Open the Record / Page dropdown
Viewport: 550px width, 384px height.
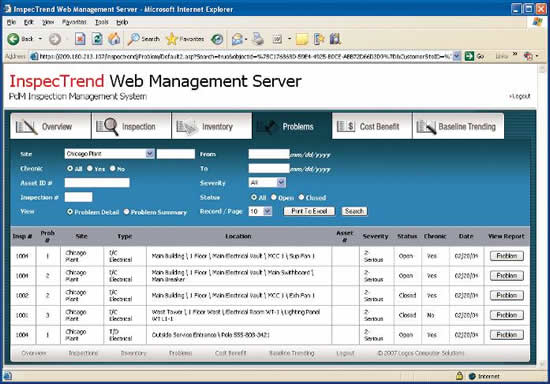(x=260, y=211)
